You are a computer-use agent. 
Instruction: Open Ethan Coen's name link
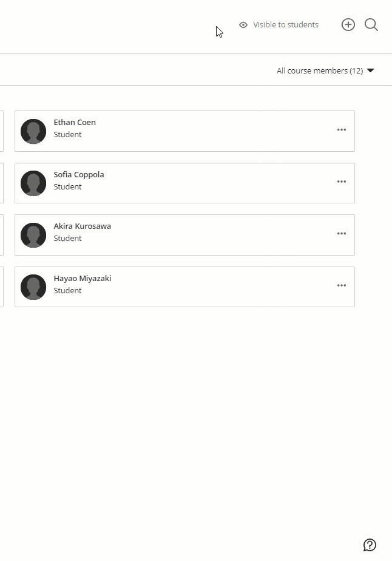[x=75, y=122]
